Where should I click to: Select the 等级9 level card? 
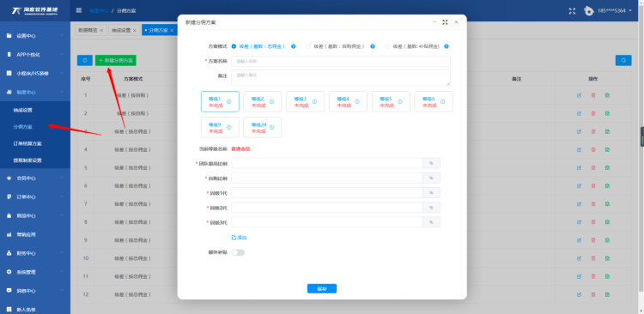tap(220, 127)
